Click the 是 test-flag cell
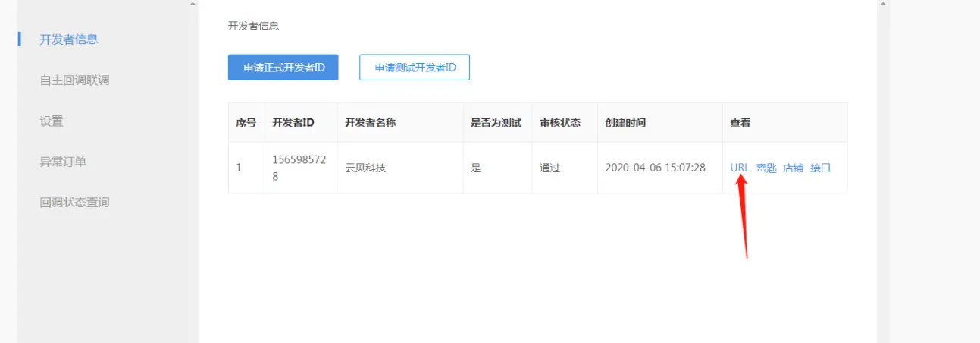The image size is (980, 343). (x=496, y=168)
